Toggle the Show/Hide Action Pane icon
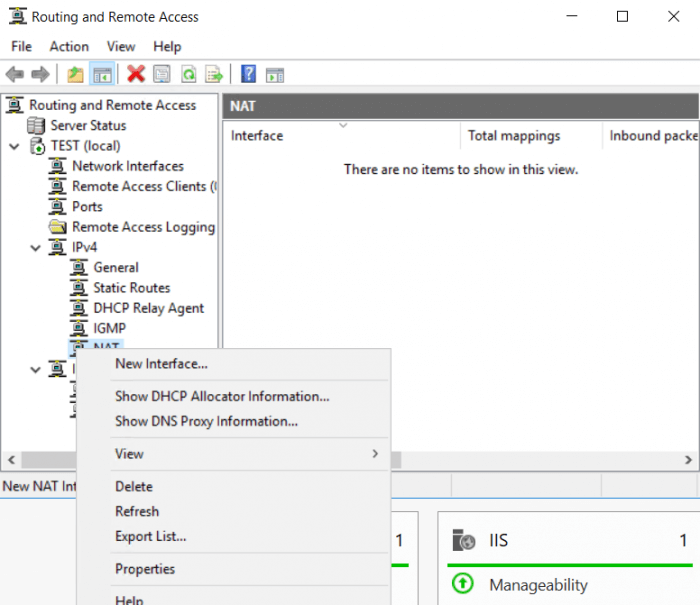 click(275, 74)
